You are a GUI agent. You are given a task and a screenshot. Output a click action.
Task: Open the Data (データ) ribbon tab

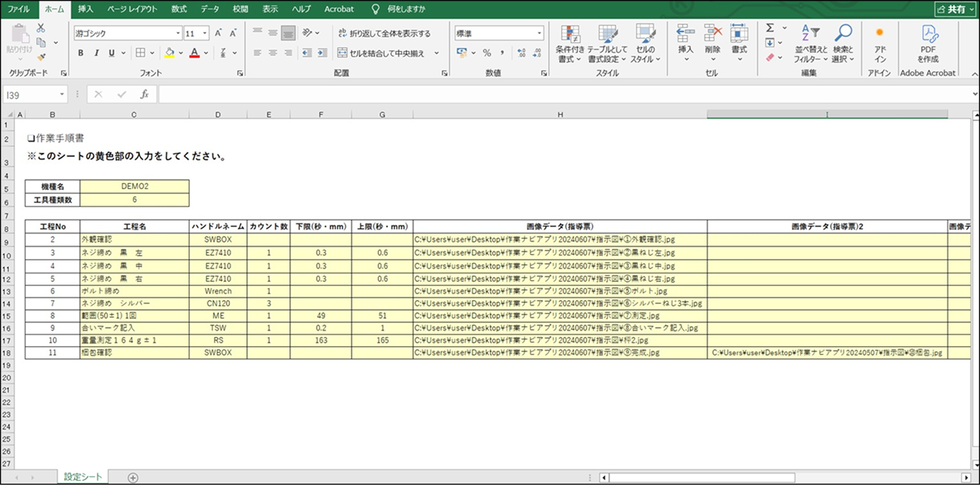click(x=210, y=9)
